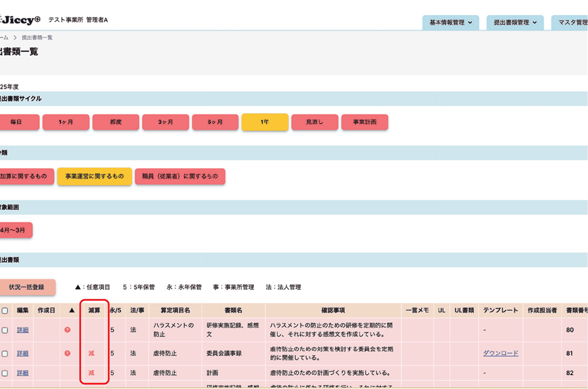The width and height of the screenshot is (588, 389).
Task: Click the red 減 icon in the 委員会議事録 row
Action: 91,353
